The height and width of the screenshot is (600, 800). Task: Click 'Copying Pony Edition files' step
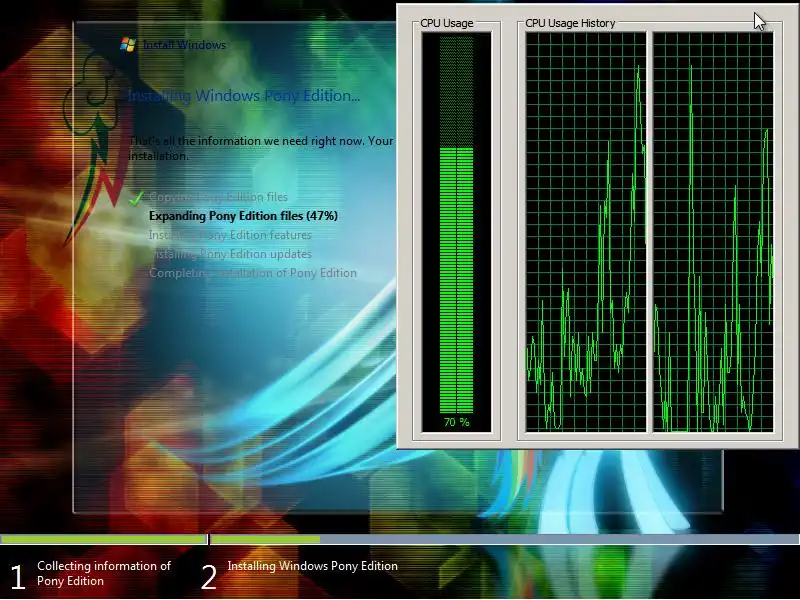[218, 197]
